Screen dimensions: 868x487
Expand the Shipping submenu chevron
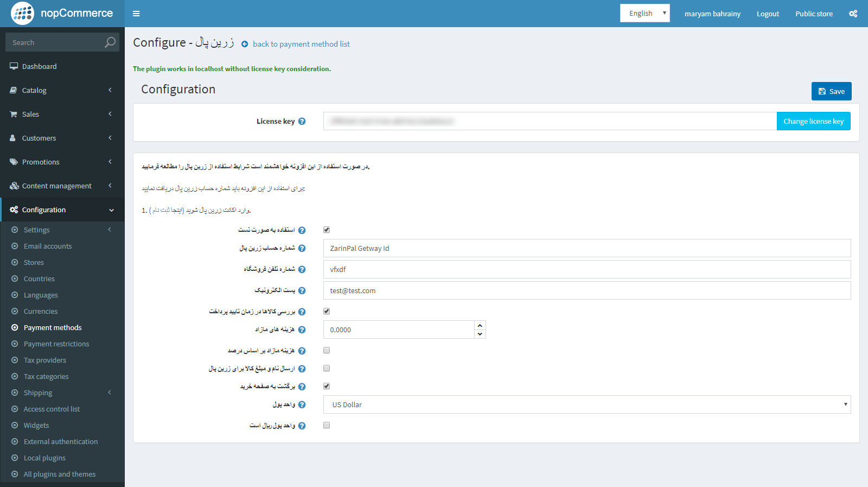point(110,393)
